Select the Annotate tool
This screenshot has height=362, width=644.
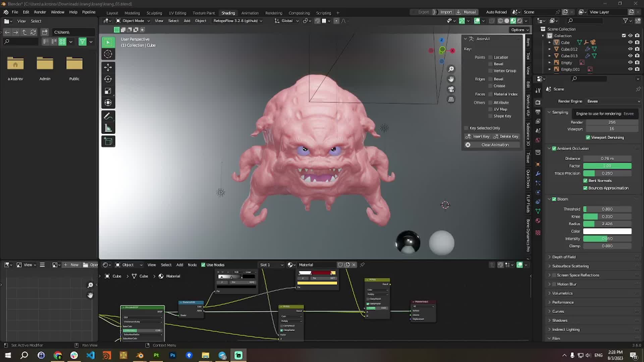[x=108, y=116]
